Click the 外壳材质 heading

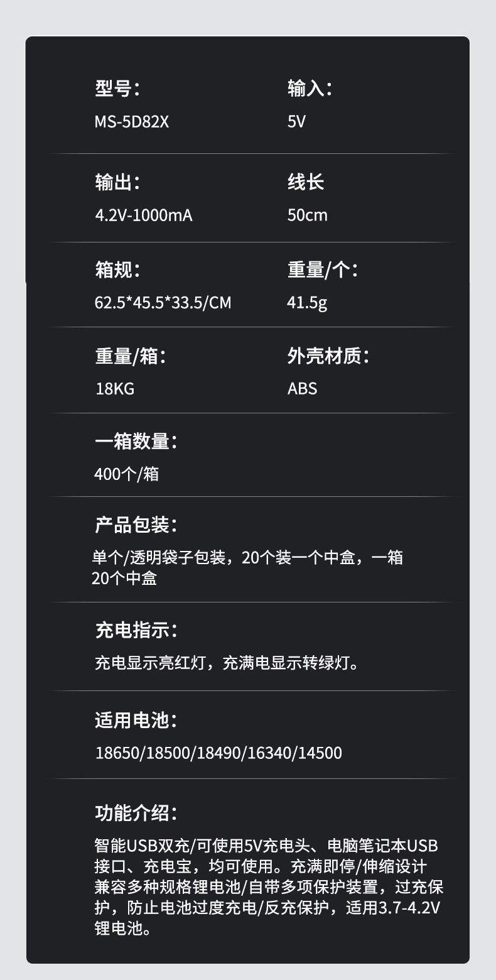point(328,356)
